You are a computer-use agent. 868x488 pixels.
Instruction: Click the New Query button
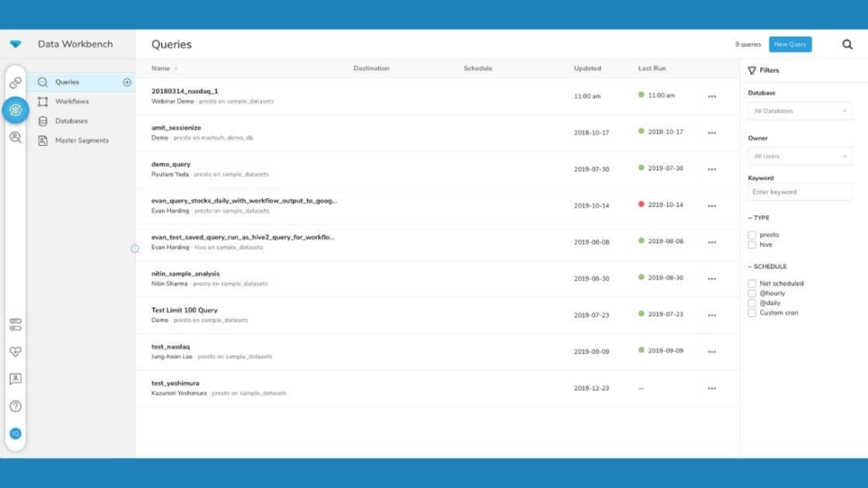pos(790,44)
